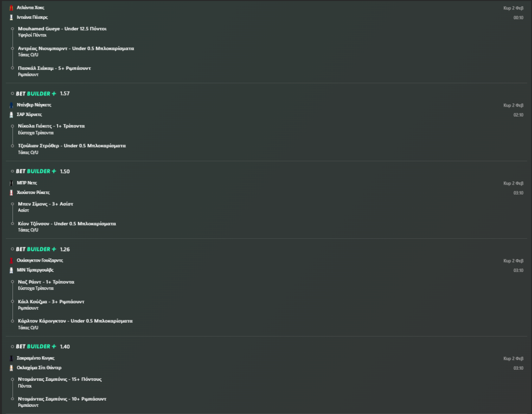Click the Κάιλ Κούζμα 3+ Ριμπάουντ selection
The width and height of the screenshot is (532, 414).
(x=51, y=301)
